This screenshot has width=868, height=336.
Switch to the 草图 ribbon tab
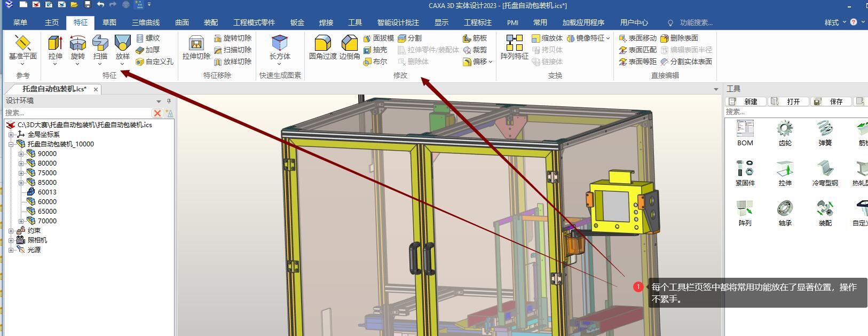[x=109, y=22]
